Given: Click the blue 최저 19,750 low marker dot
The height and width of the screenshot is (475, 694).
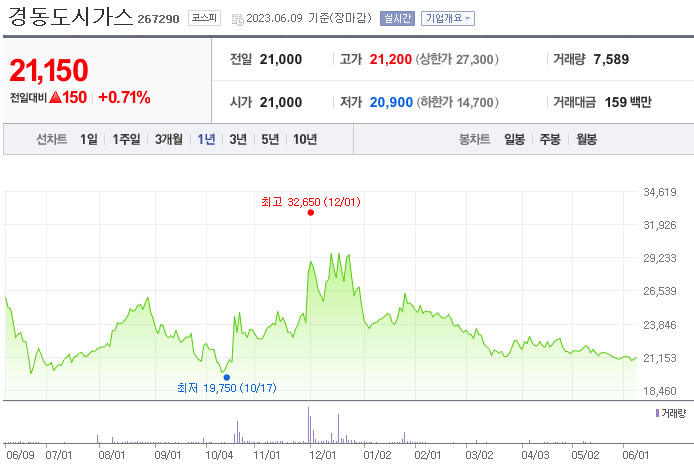Looking at the screenshot, I should coord(227,378).
